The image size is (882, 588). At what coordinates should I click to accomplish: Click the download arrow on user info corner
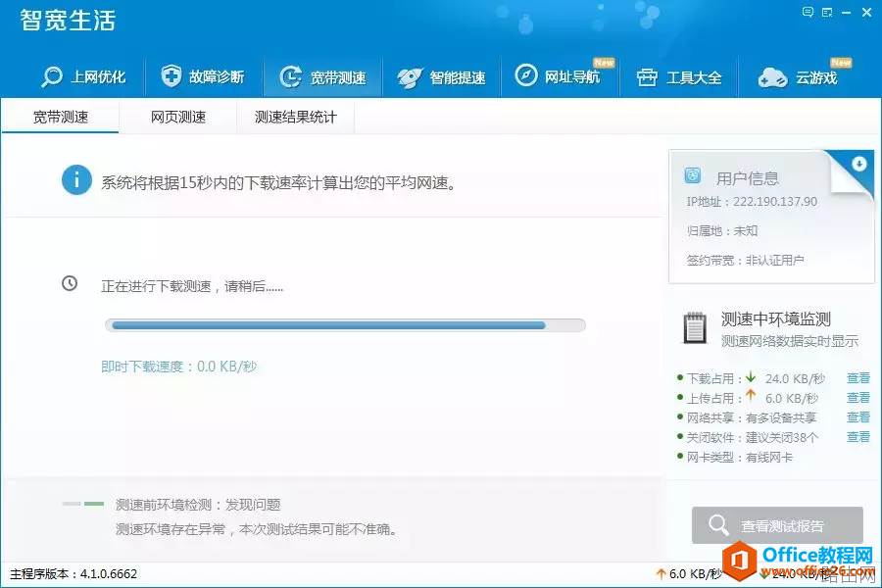tap(858, 164)
